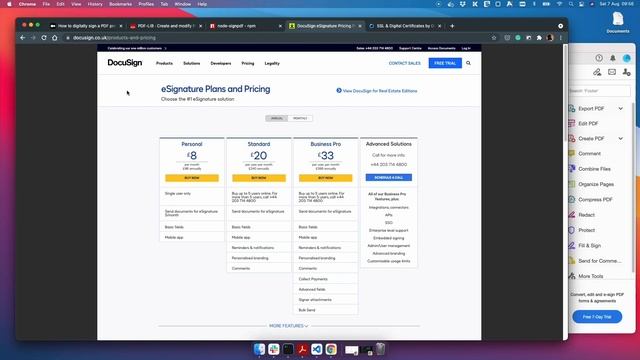Click the sign pen icon in Acrobat toolbar
This screenshot has height=360, width=640.
pos(597,72)
